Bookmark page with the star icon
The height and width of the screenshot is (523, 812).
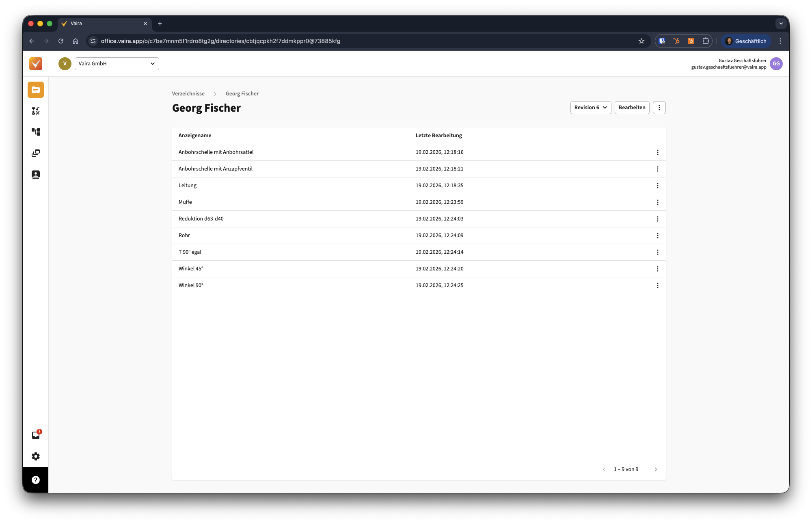coord(641,41)
